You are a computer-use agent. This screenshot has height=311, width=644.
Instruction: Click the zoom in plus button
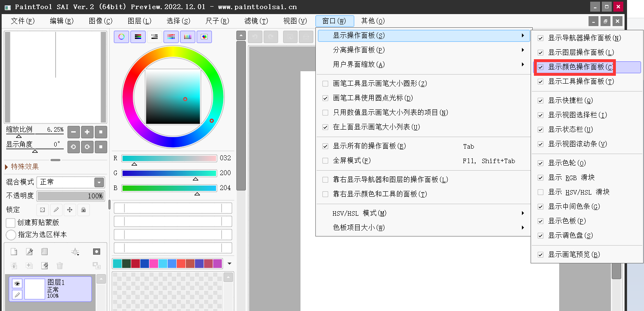click(87, 132)
